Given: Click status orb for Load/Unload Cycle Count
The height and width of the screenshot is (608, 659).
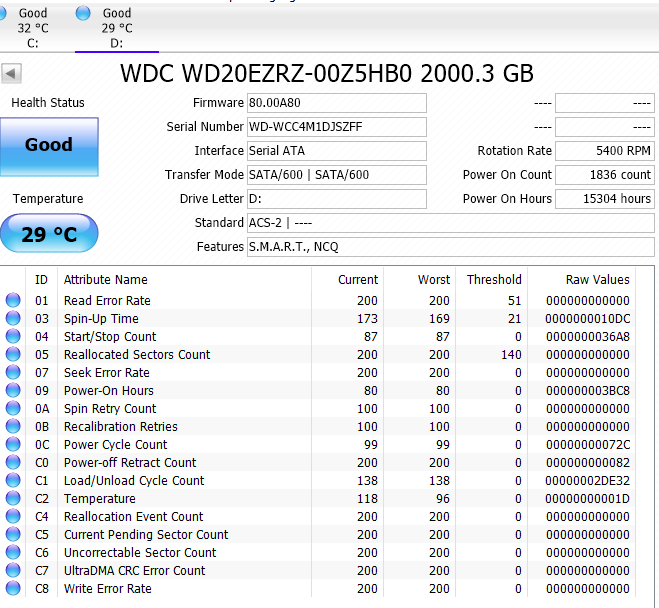Looking at the screenshot, I should tap(13, 480).
